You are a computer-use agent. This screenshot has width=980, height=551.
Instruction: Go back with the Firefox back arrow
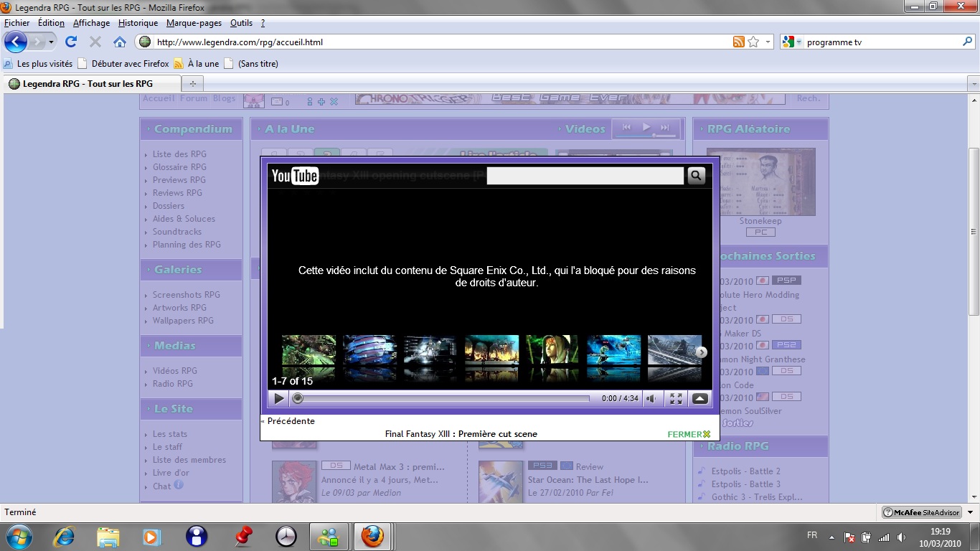click(15, 42)
